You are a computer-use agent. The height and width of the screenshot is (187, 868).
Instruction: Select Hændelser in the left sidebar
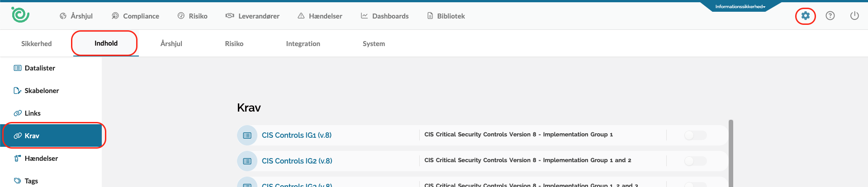[41, 159]
